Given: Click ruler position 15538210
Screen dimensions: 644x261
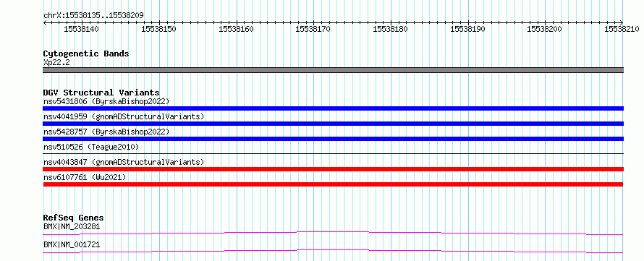Looking at the screenshot, I should point(622,29).
